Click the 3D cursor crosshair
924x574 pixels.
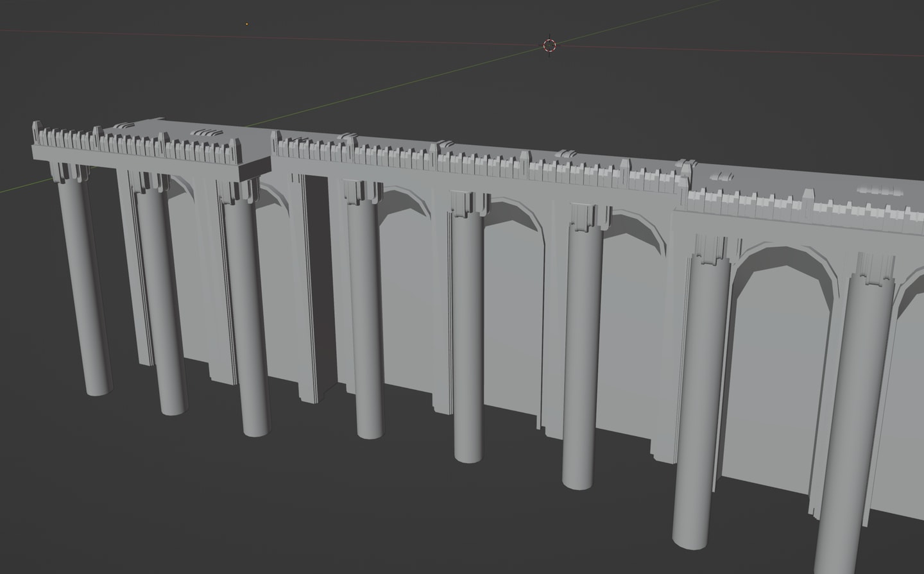click(549, 45)
